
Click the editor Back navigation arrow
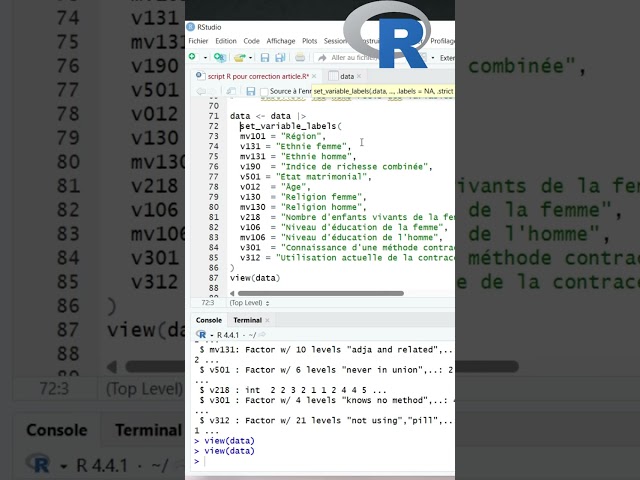click(200, 91)
